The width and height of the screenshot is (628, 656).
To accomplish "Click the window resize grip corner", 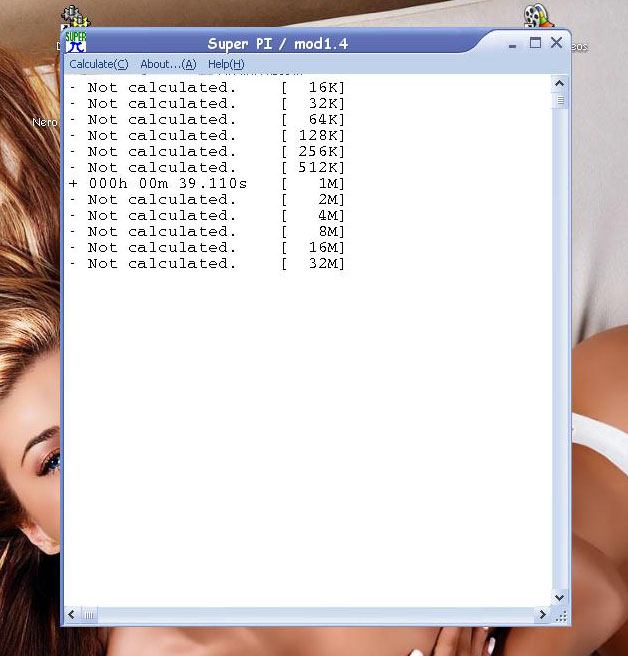I will click(x=561, y=616).
